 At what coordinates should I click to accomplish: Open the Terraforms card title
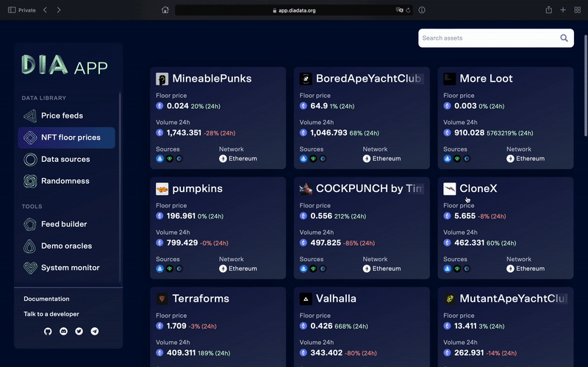pos(201,299)
